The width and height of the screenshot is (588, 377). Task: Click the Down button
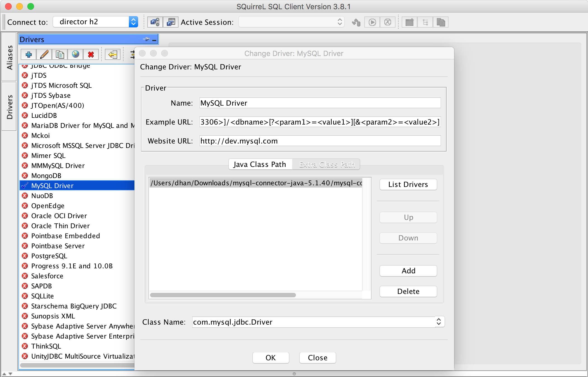408,238
